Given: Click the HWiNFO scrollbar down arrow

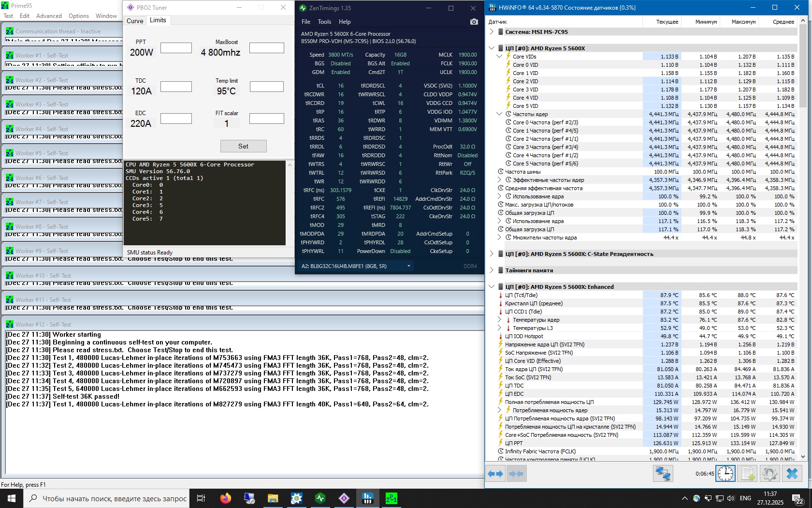Looking at the screenshot, I should click(x=803, y=456).
